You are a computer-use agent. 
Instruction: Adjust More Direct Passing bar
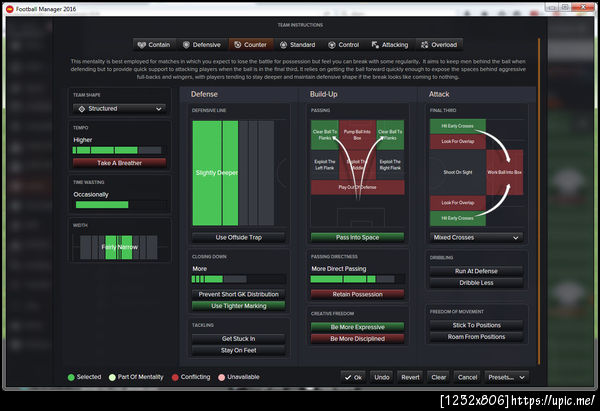(x=357, y=279)
